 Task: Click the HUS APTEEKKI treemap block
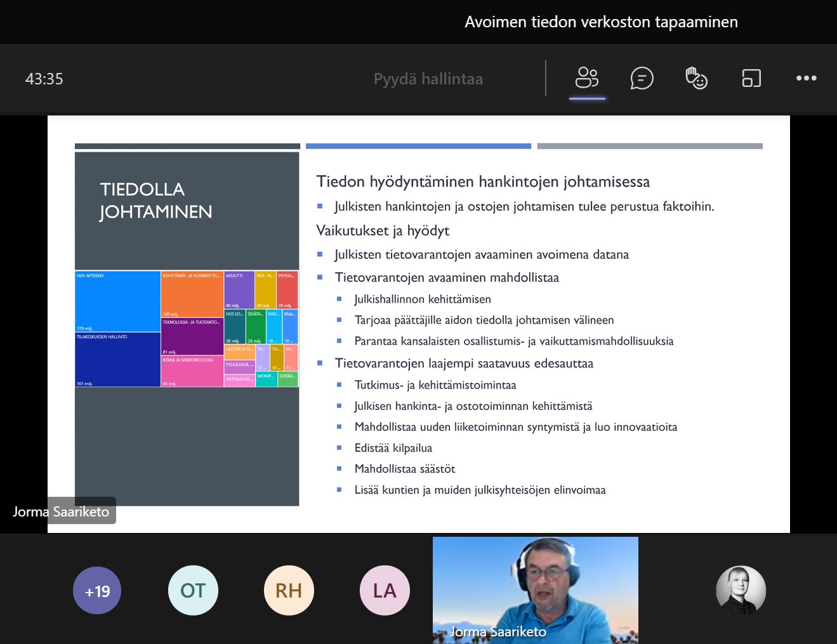point(117,301)
